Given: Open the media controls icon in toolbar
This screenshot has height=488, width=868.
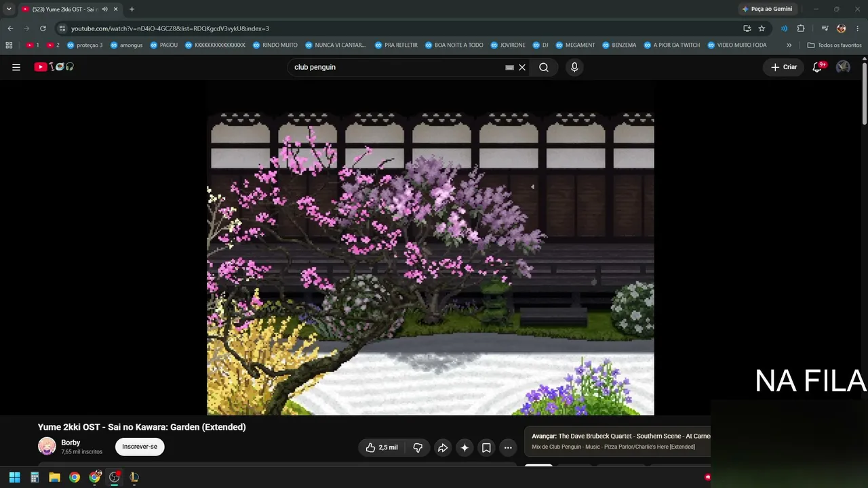Looking at the screenshot, I should click(x=825, y=28).
